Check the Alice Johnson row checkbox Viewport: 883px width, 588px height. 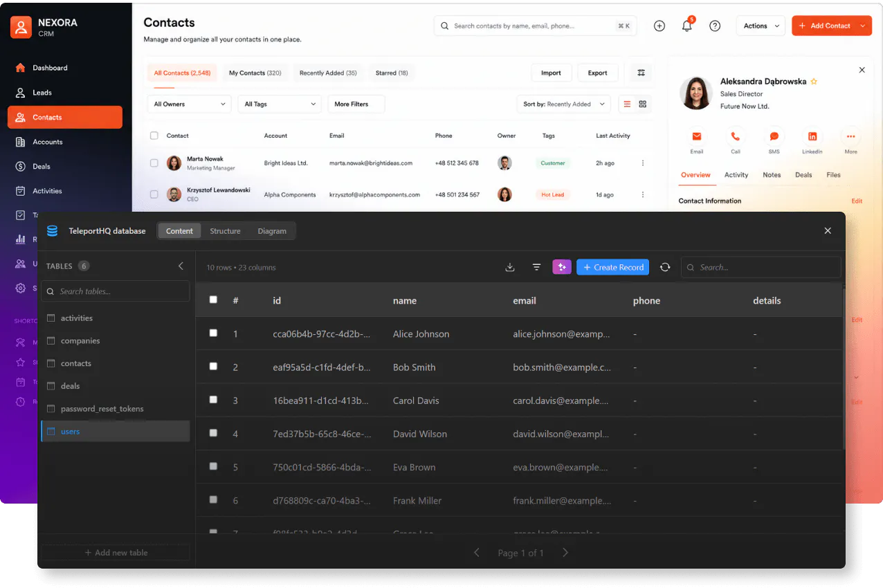213,333
